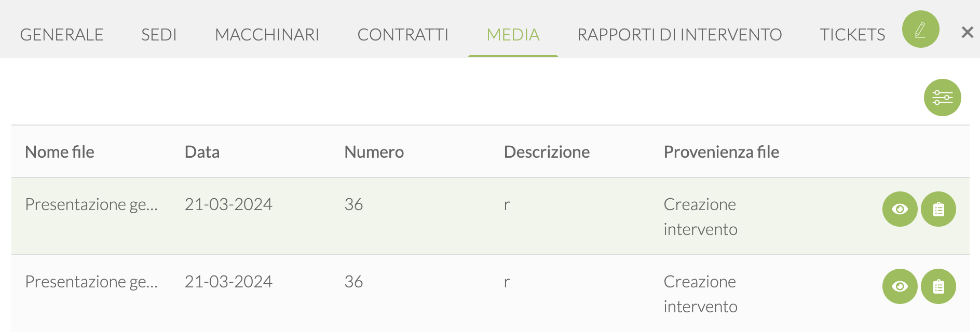Sort by Data column header
This screenshot has width=980, height=332.
[202, 152]
